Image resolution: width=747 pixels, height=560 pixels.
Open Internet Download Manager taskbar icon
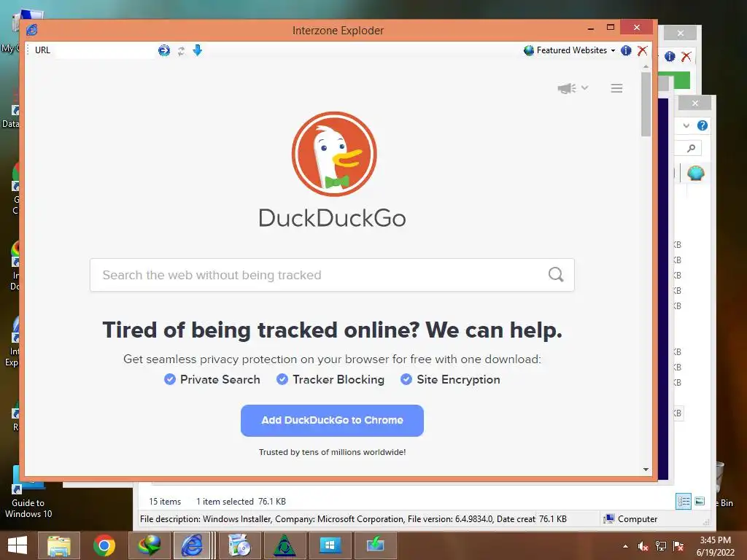150,545
